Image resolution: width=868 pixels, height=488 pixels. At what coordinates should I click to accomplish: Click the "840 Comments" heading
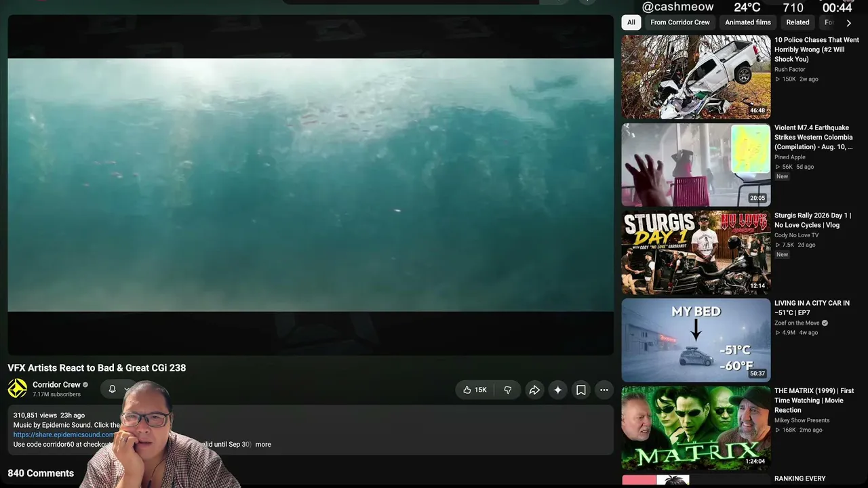click(x=41, y=473)
